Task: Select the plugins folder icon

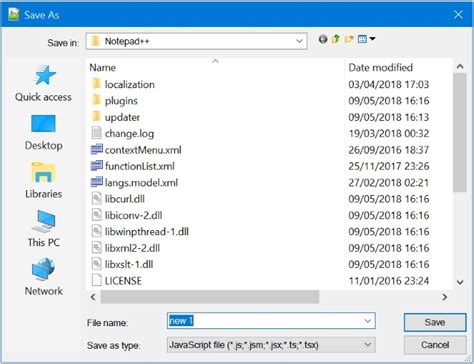Action: point(96,100)
